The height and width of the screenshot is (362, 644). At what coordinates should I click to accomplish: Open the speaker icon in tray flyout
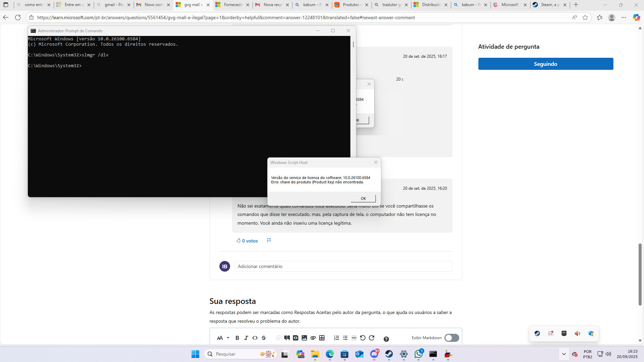click(x=577, y=333)
